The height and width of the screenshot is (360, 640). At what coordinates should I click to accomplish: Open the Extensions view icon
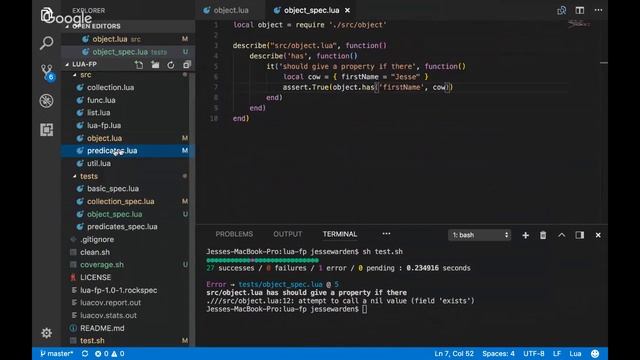click(47, 130)
